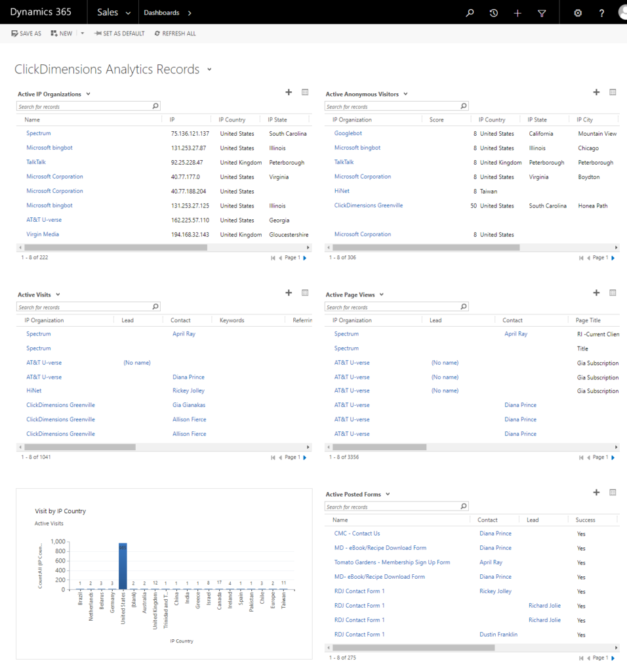Open ClickDimensions Analytics Records dashboard selector
The image size is (627, 672).
click(209, 70)
